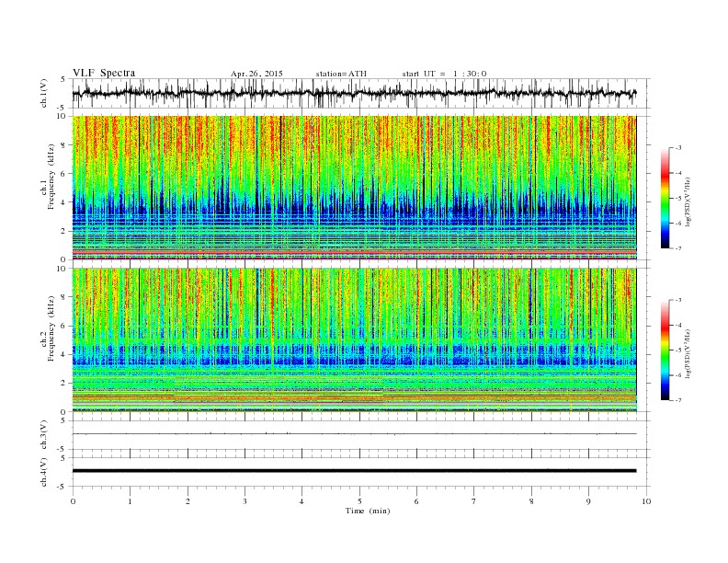This screenshot has width=728, height=563.
Task: Click the '9' tick label on time axis
Action: click(x=588, y=501)
